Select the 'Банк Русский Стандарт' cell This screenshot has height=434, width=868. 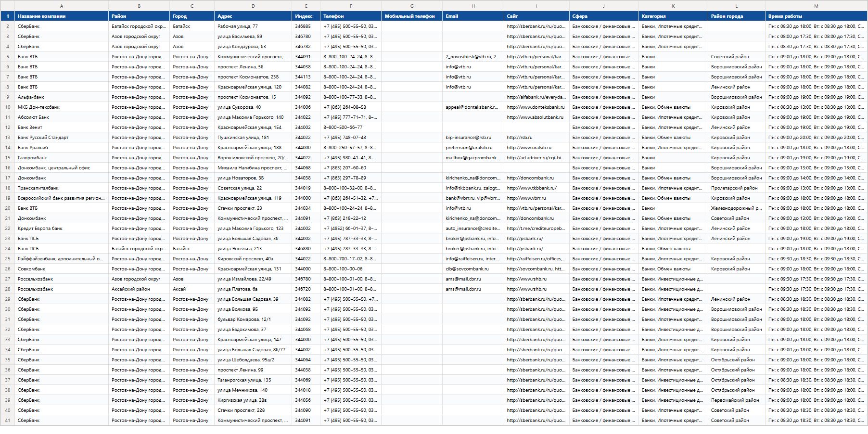tap(62, 138)
